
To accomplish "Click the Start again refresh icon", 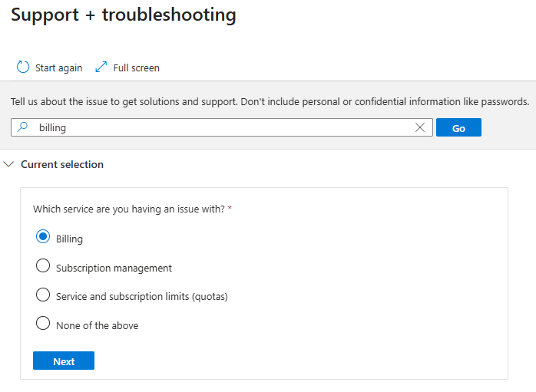I will pos(23,68).
